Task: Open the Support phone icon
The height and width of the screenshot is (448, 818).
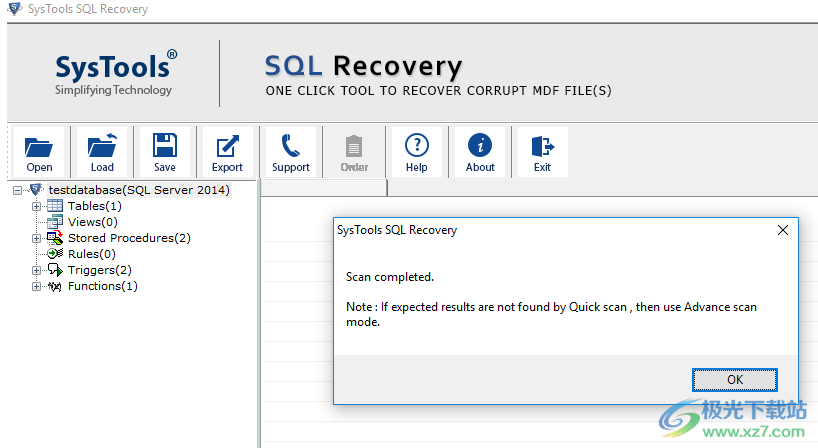Action: click(x=291, y=152)
